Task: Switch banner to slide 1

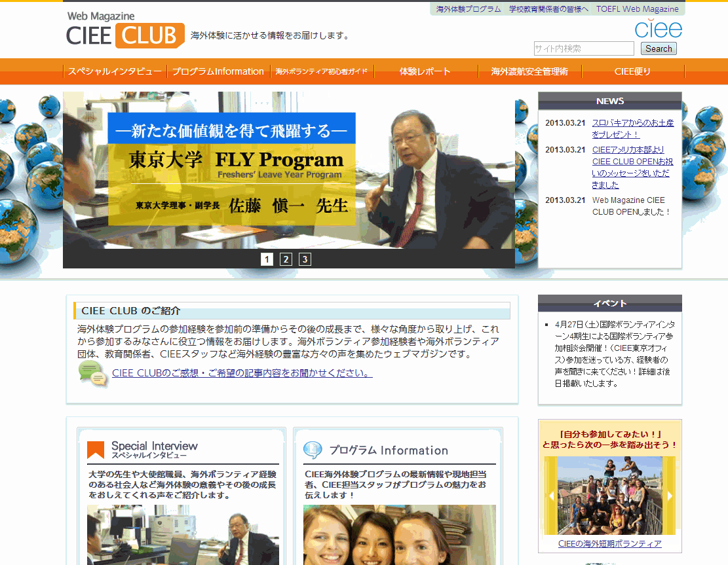Action: [267, 259]
